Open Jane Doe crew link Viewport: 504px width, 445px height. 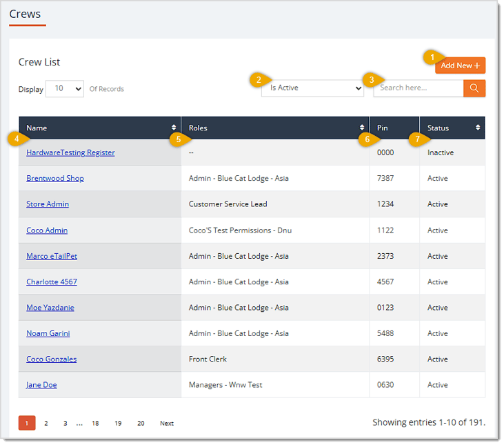(x=41, y=385)
